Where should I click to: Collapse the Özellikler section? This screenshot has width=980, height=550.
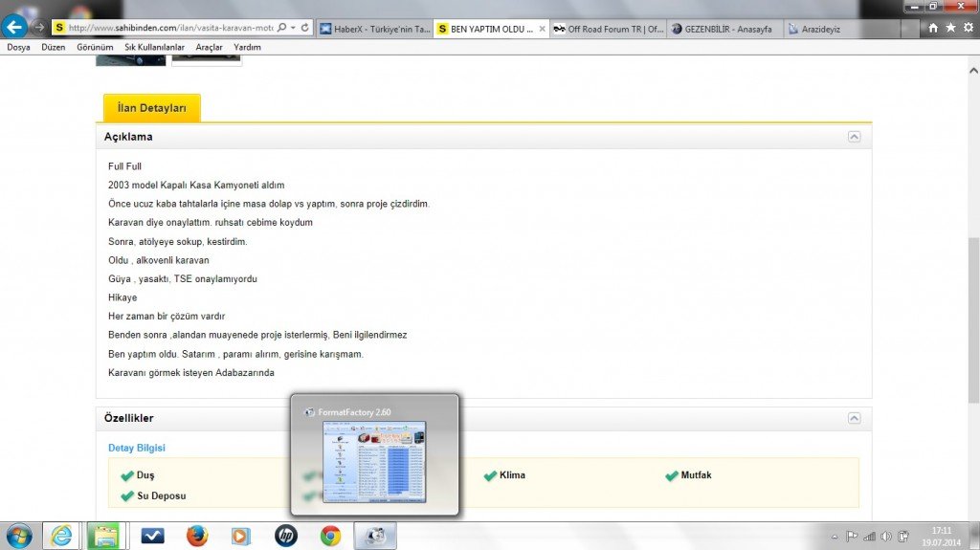(x=854, y=418)
